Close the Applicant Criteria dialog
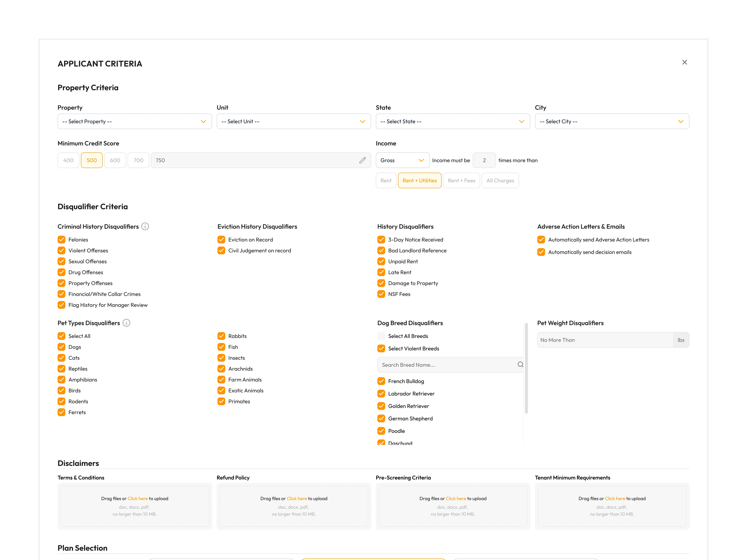This screenshot has height=560, width=747. [x=685, y=62]
